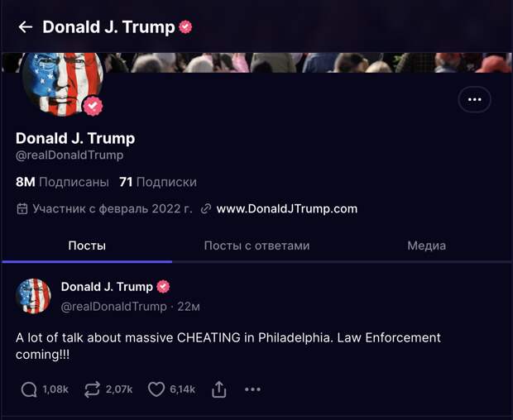Click the link chain icon beside website
The image size is (513, 420).
(x=206, y=208)
